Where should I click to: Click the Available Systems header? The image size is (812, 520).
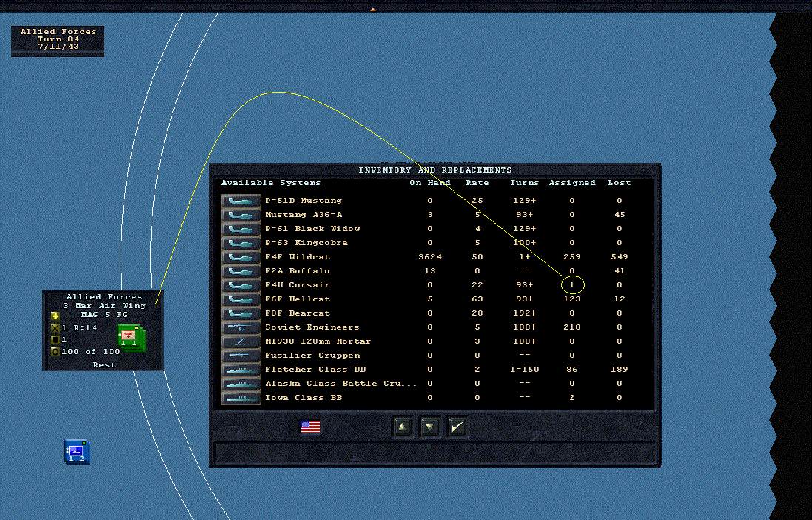pos(271,183)
